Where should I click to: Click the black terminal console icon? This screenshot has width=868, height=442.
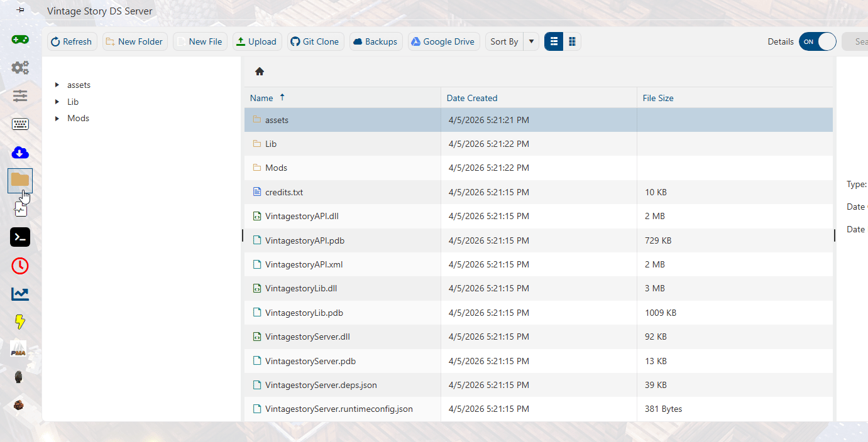click(20, 237)
